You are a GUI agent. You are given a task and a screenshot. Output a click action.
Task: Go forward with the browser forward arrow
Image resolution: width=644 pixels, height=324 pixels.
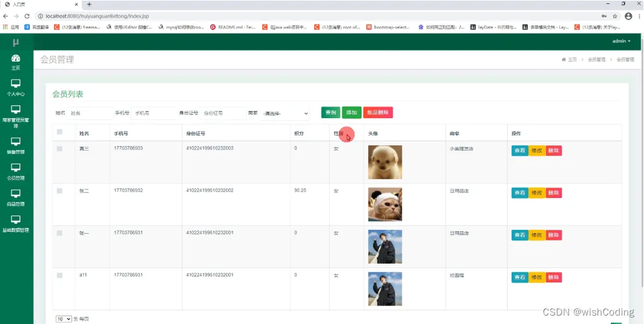pyautogui.click(x=16, y=16)
